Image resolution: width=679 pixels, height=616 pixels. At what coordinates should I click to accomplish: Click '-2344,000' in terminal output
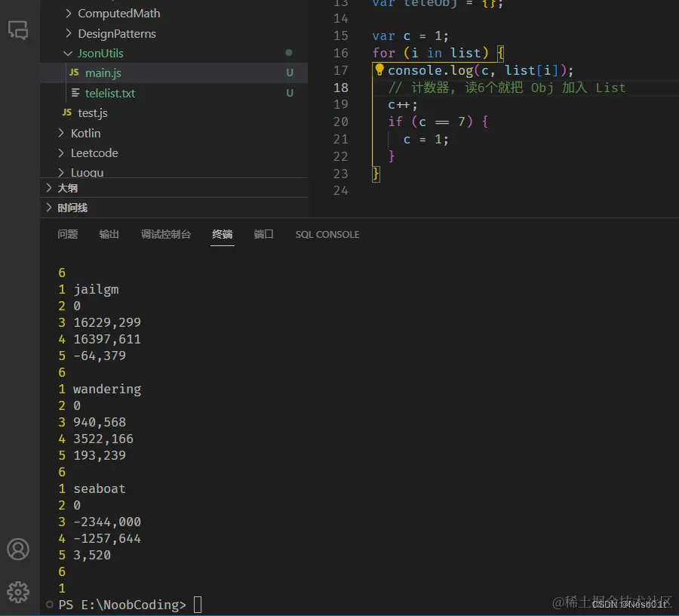click(x=107, y=522)
